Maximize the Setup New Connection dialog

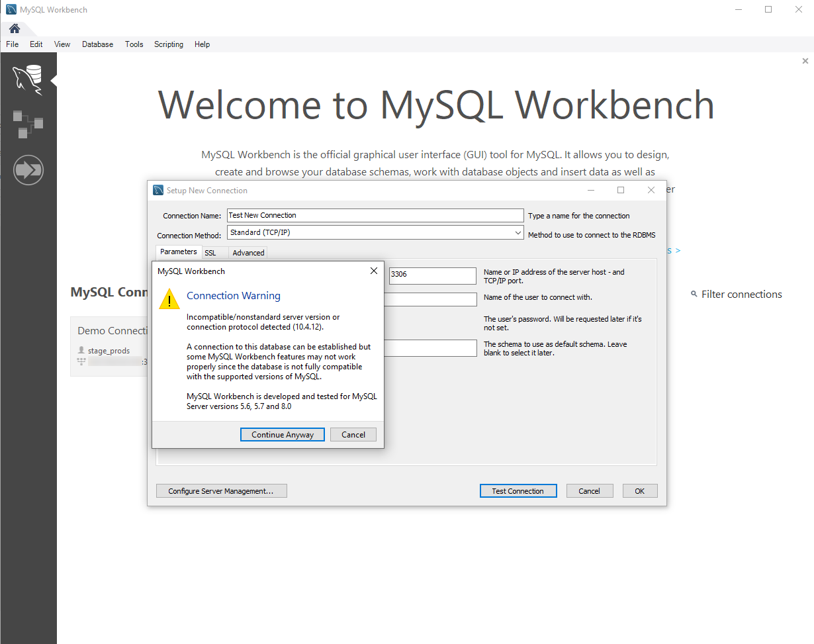621,190
